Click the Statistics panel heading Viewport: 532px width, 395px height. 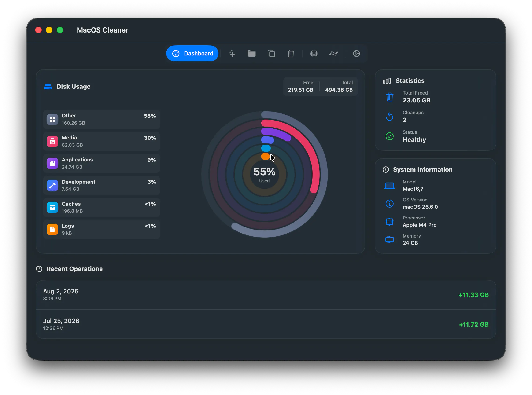tap(410, 80)
